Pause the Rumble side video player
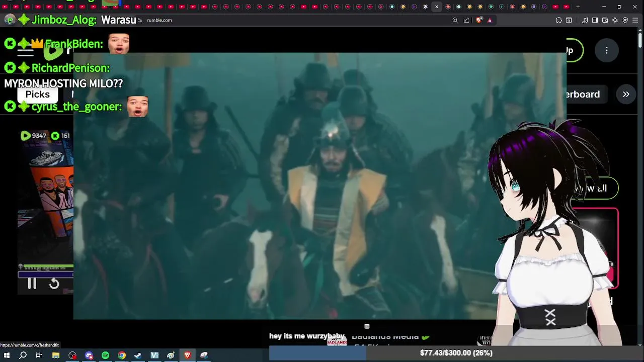 click(32, 284)
